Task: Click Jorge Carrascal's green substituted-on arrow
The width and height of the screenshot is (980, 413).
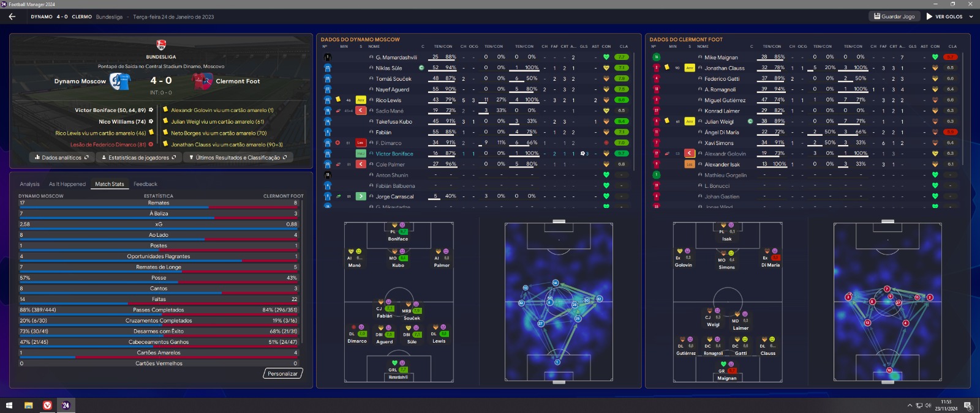Action: pyautogui.click(x=361, y=196)
